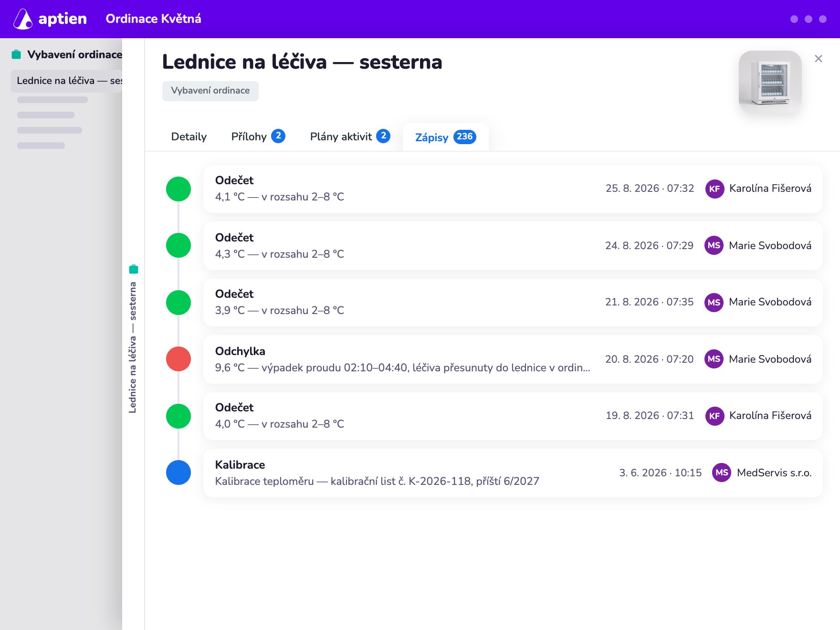Viewport: 840px width, 630px height.
Task: Click MS avatar on the 24. 8. 2026 entry
Action: (714, 245)
